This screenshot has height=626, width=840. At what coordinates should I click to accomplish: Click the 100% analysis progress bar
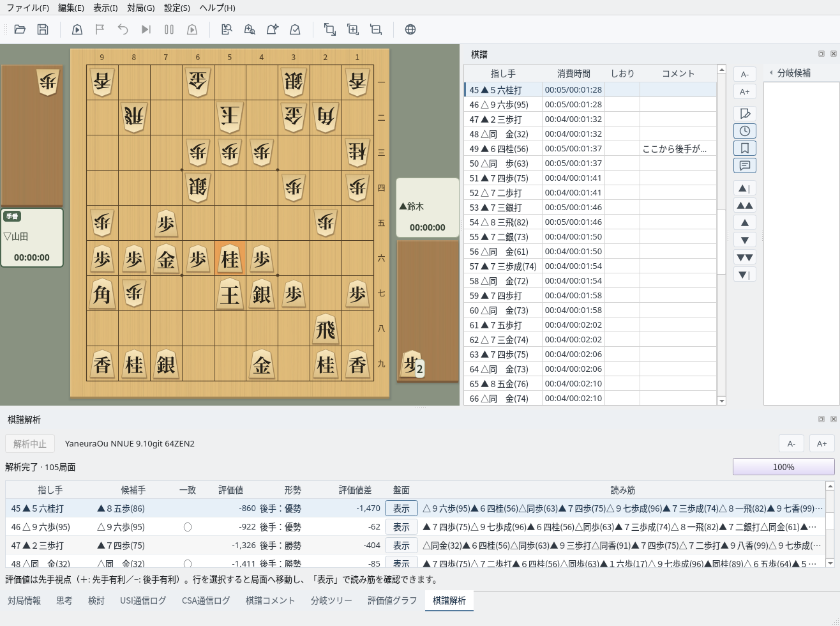784,467
